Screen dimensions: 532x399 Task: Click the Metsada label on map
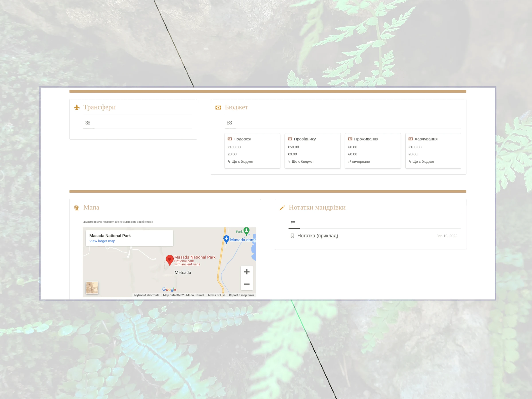pos(183,272)
